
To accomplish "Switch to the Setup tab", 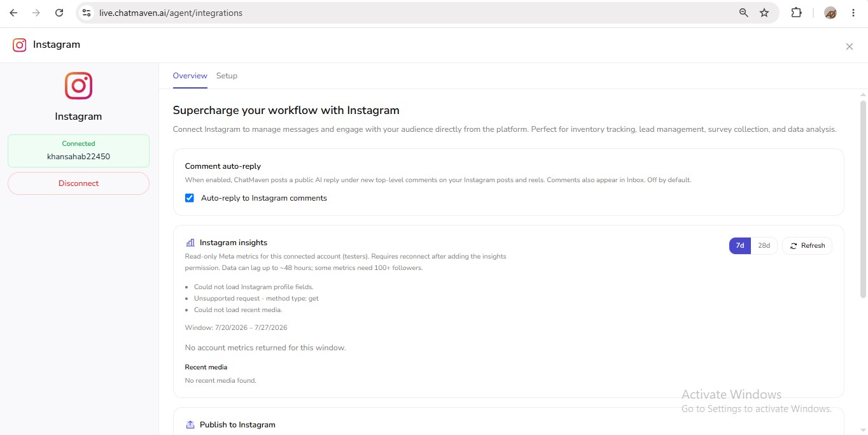I will (x=227, y=76).
